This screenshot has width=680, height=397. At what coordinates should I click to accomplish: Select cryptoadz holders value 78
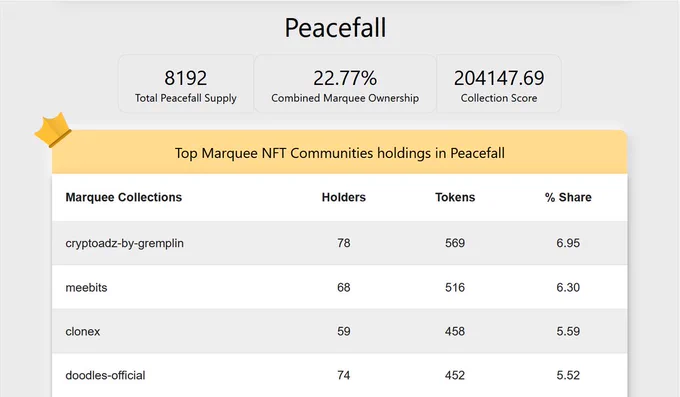[343, 243]
